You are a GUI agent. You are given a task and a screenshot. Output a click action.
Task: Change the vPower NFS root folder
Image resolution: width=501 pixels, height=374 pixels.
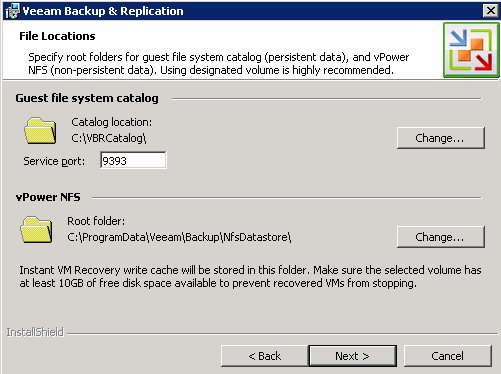[441, 237]
